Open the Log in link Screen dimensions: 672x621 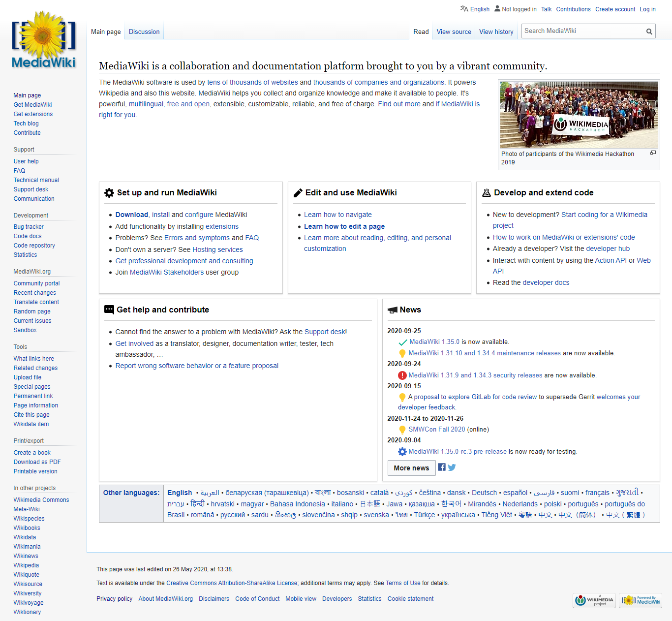[647, 9]
